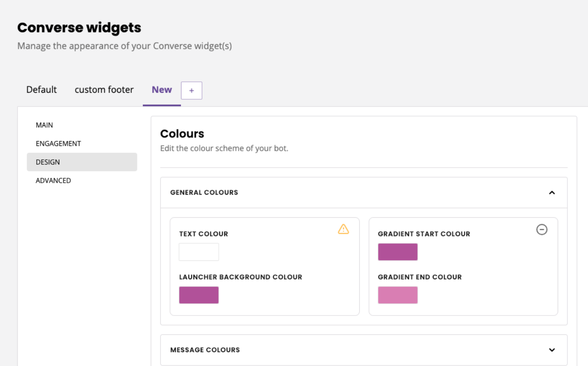Click the LAUNCHER BACKGROUND COLOUR label

[241, 277]
